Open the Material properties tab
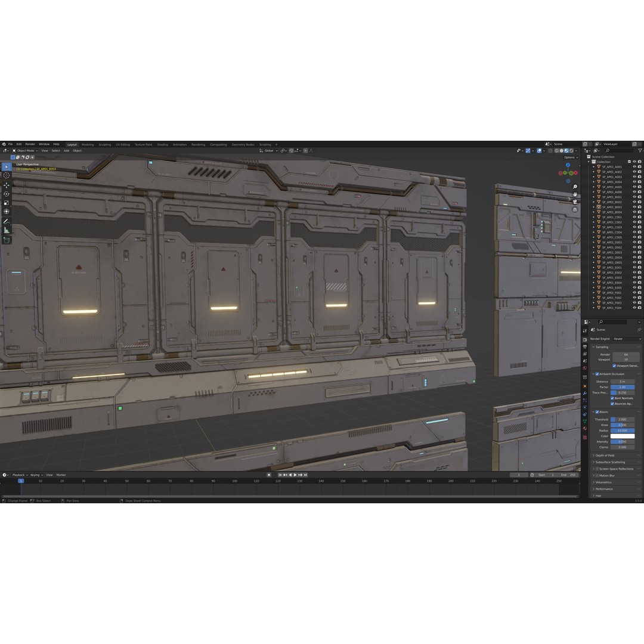This screenshot has height=644, width=644. pos(585,428)
